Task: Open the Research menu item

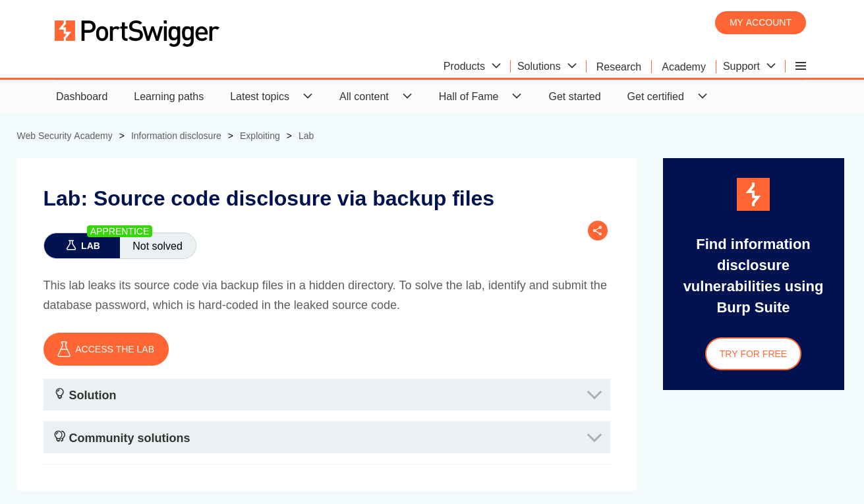Action: point(619,67)
